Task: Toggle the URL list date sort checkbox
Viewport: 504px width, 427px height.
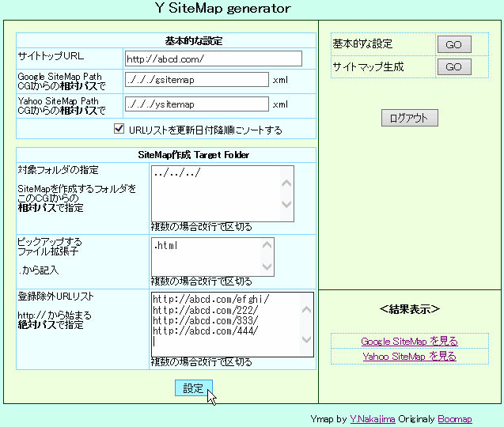Action: (x=119, y=129)
